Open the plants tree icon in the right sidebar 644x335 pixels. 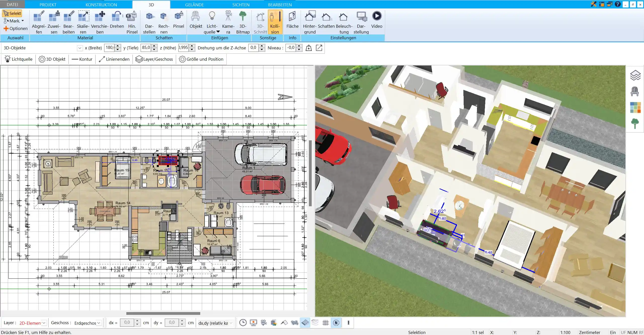click(x=635, y=124)
